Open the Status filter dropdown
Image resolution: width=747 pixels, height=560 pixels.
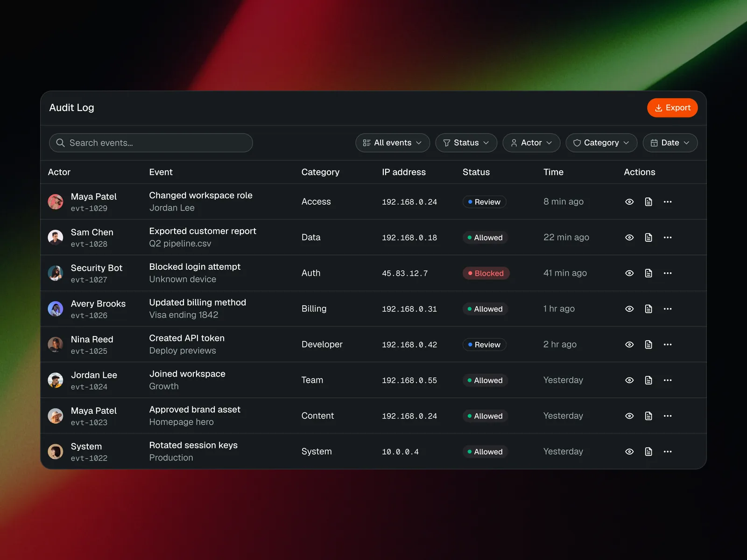coord(466,143)
